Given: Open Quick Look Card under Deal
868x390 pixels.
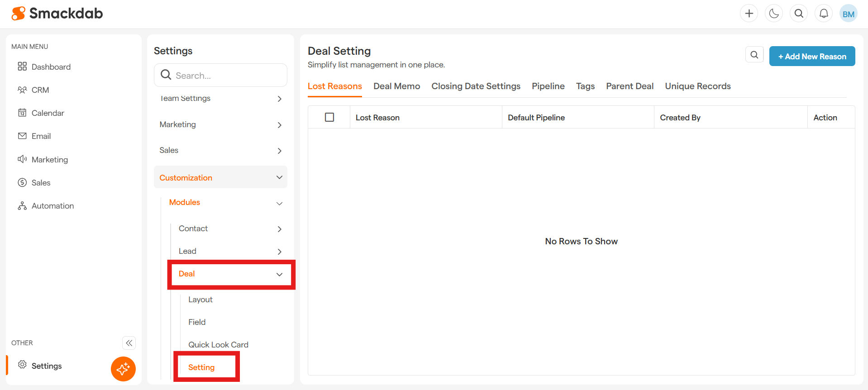Looking at the screenshot, I should click(218, 345).
